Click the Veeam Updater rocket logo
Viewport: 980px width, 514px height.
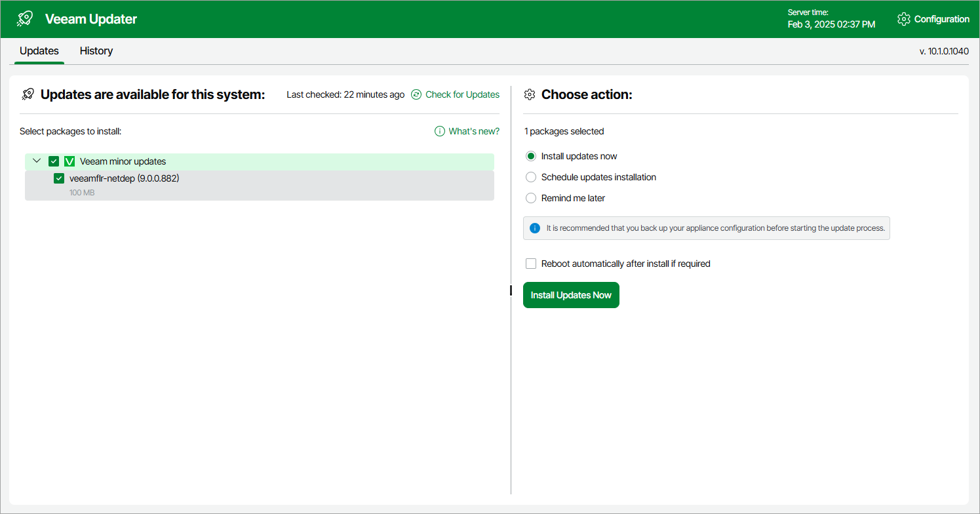[25, 19]
